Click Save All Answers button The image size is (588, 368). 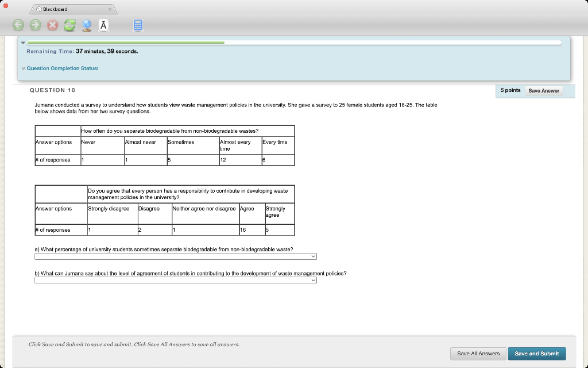478,354
